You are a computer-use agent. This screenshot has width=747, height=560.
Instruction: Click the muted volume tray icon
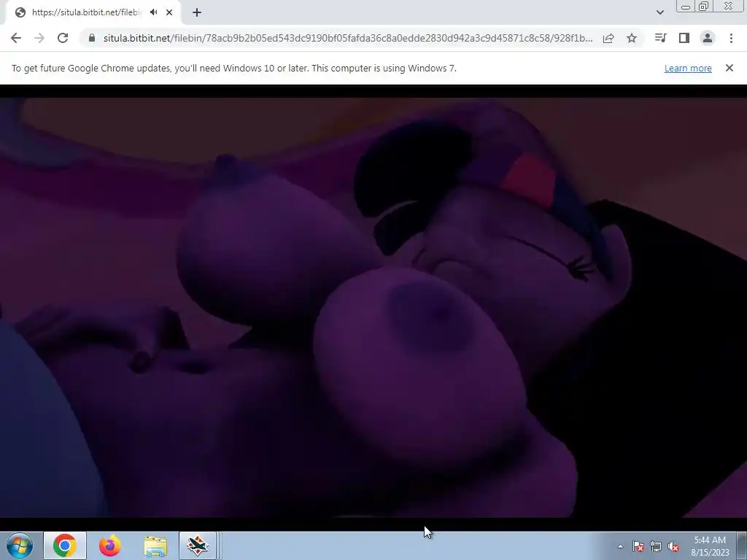(x=673, y=546)
